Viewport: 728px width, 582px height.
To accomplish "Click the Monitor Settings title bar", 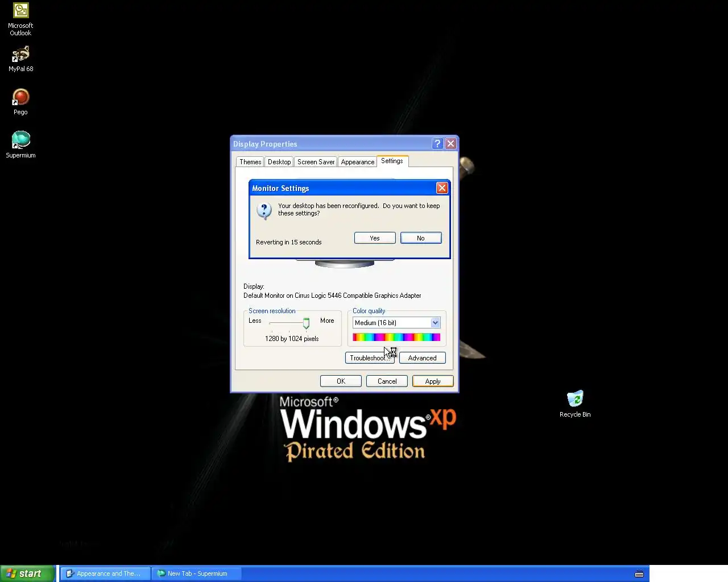I will (343, 188).
